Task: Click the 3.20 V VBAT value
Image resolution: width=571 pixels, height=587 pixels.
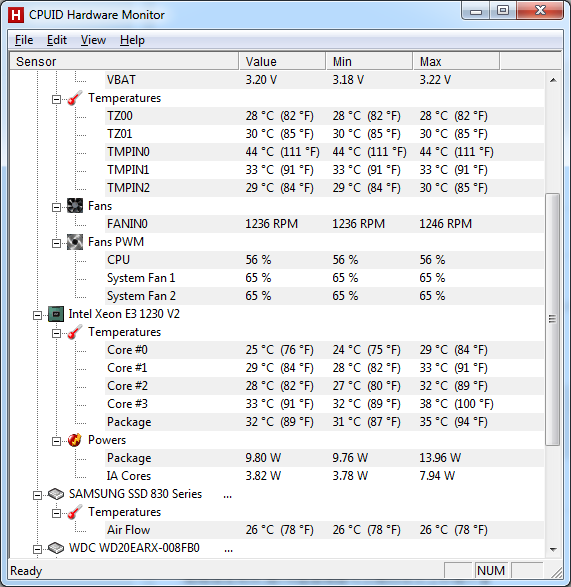Action: tap(261, 80)
